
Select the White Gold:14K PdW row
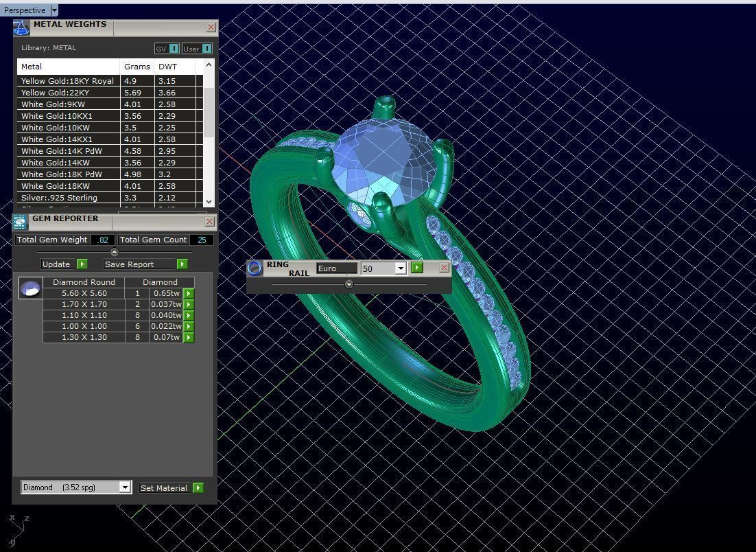[110, 151]
